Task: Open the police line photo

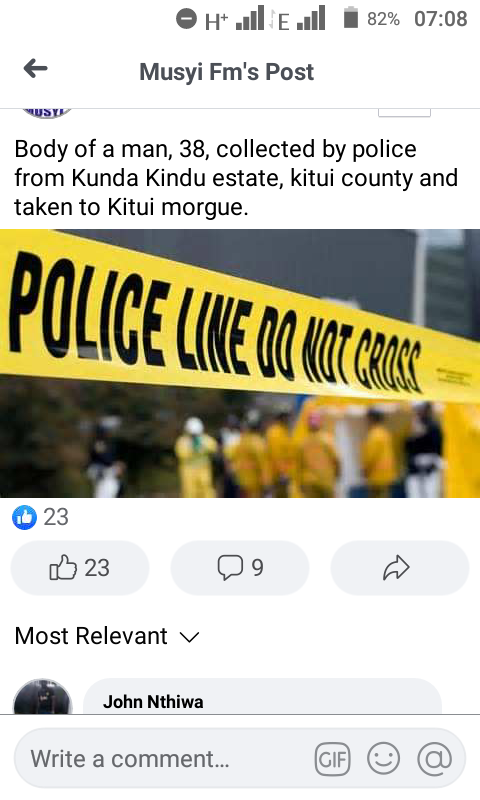Action: 240,363
